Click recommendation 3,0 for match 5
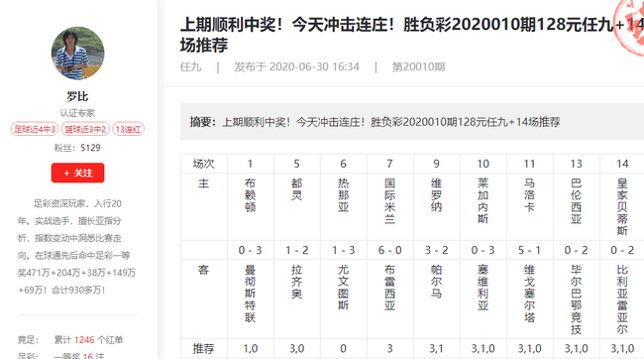The width and height of the screenshot is (644, 359). [296, 349]
